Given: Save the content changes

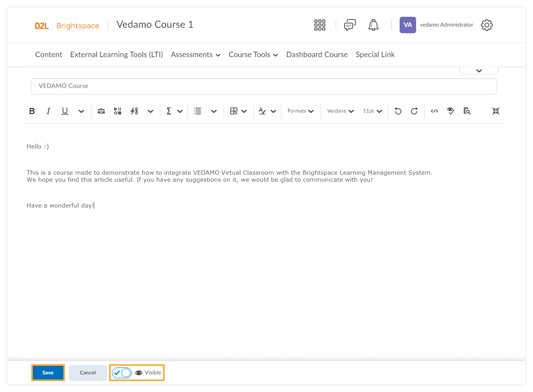Looking at the screenshot, I should 48,373.
